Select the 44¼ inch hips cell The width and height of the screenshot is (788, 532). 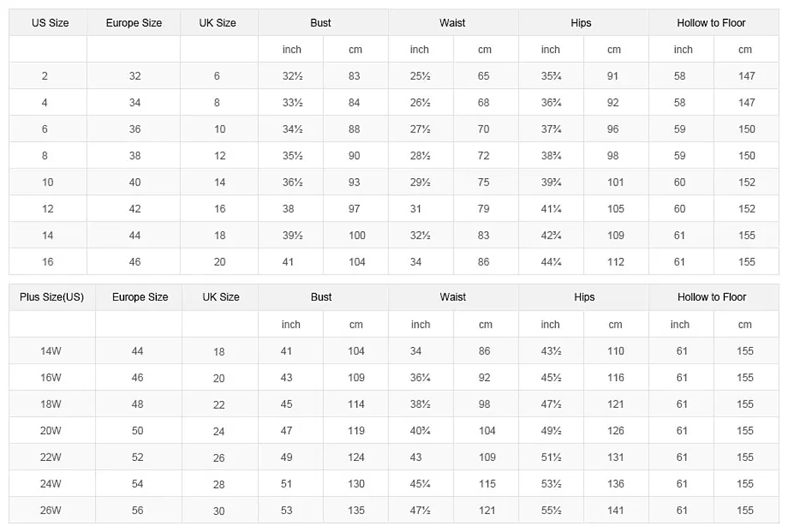[551, 262]
